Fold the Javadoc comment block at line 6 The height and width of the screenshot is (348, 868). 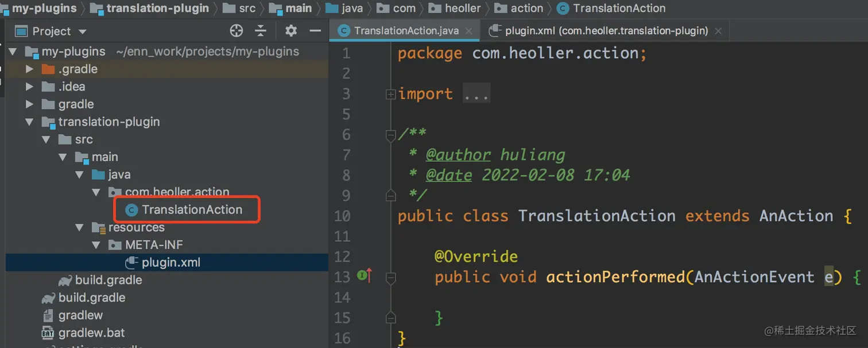391,135
